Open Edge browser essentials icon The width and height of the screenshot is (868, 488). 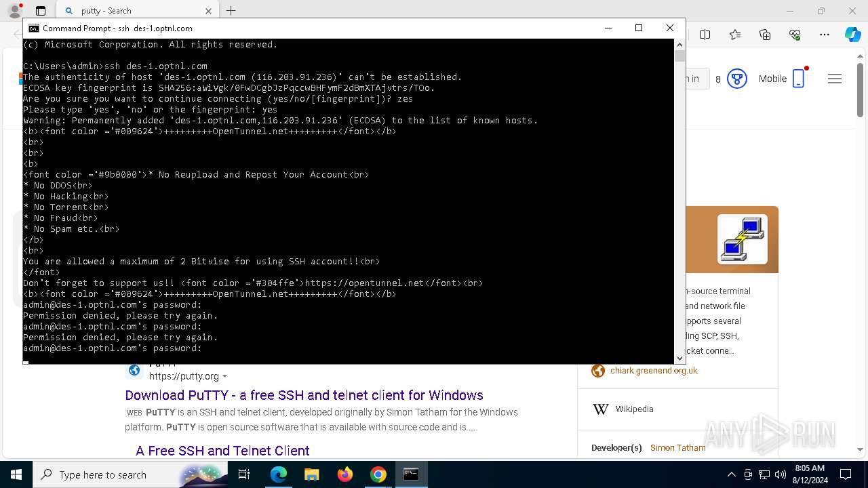point(795,35)
